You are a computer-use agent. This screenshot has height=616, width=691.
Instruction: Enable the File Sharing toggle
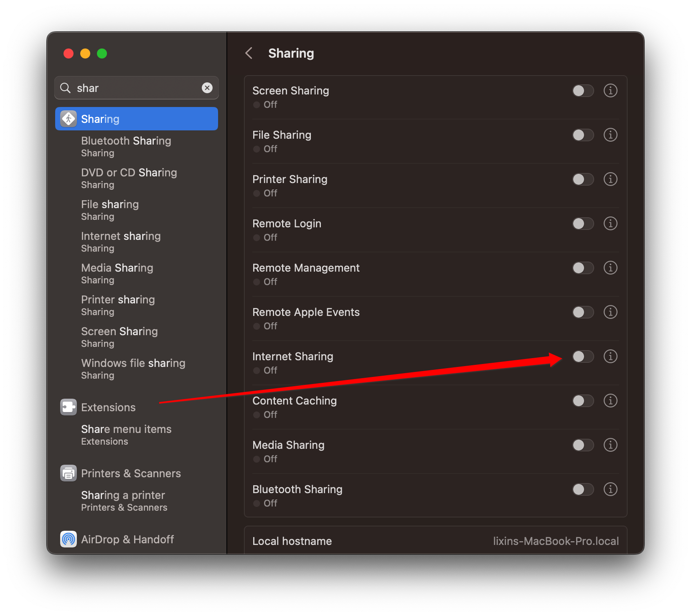point(583,135)
